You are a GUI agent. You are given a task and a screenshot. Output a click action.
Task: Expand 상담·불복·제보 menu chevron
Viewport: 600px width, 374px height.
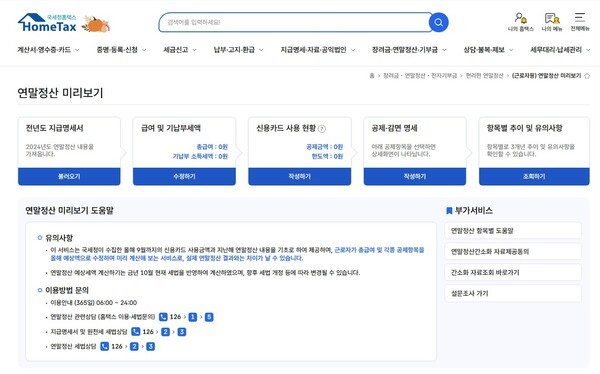click(x=511, y=50)
